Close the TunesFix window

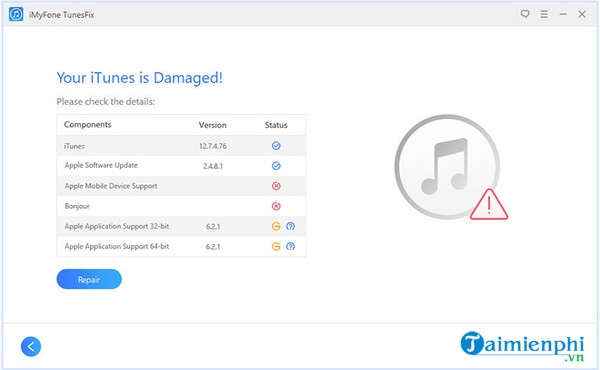coord(582,15)
